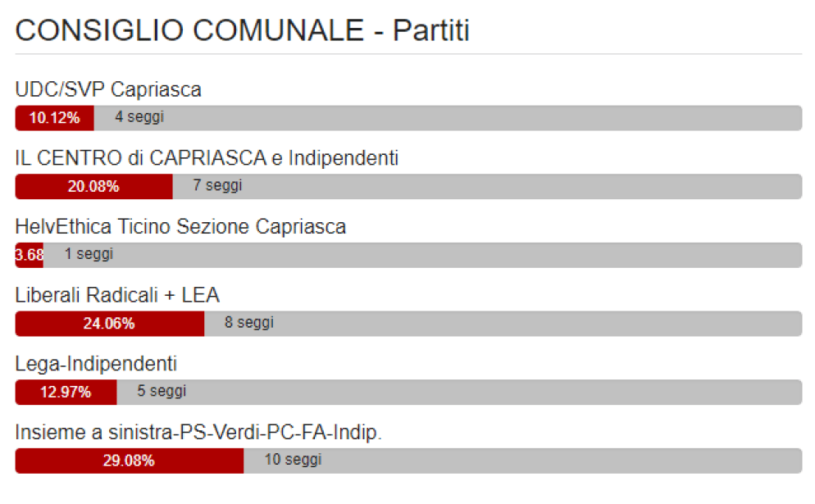The width and height of the screenshot is (815, 504).
Task: Select Liberali Radicali + LEA party
Action: [x=117, y=295]
